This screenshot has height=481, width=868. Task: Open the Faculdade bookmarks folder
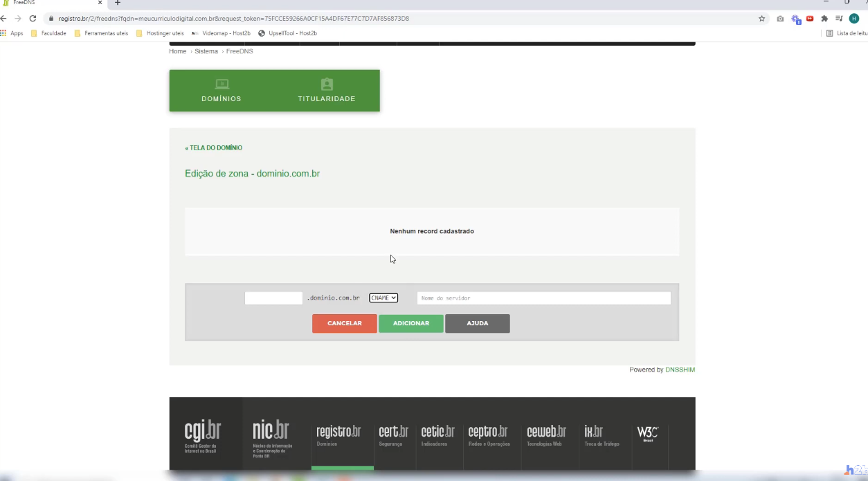48,33
